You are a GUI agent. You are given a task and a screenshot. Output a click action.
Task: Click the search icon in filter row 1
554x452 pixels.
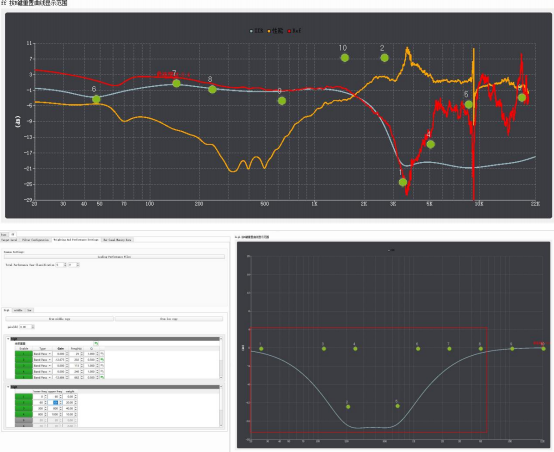(x=102, y=353)
